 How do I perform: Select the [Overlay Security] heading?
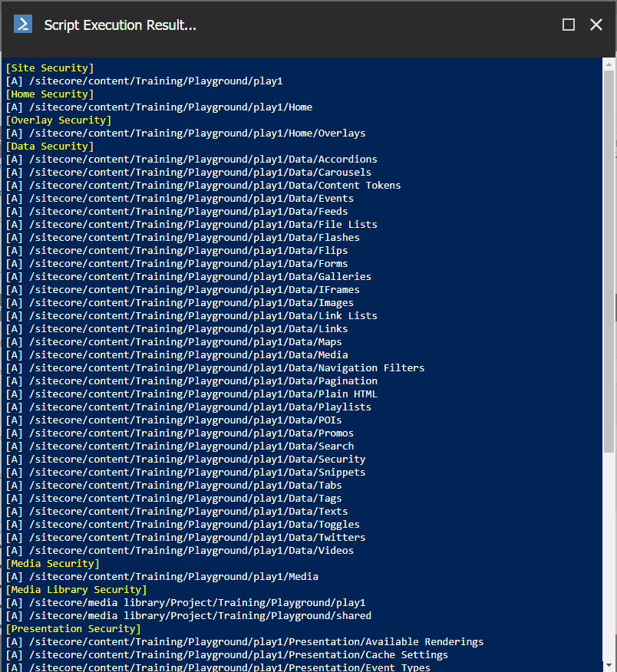click(58, 120)
